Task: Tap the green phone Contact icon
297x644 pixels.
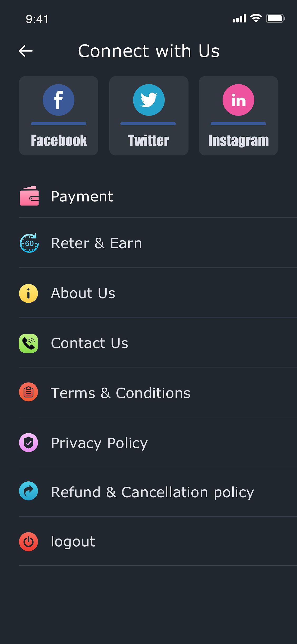Action: coord(29,343)
